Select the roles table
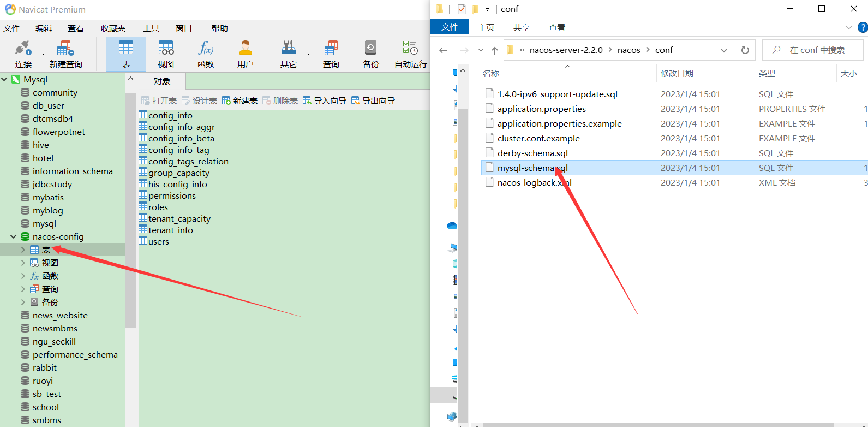868x427 pixels. click(x=158, y=207)
